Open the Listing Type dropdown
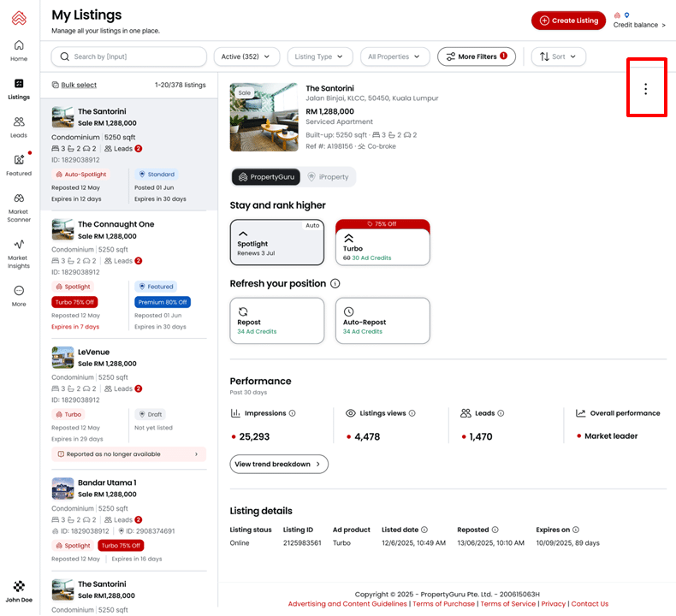This screenshot has width=676, height=616. (319, 56)
